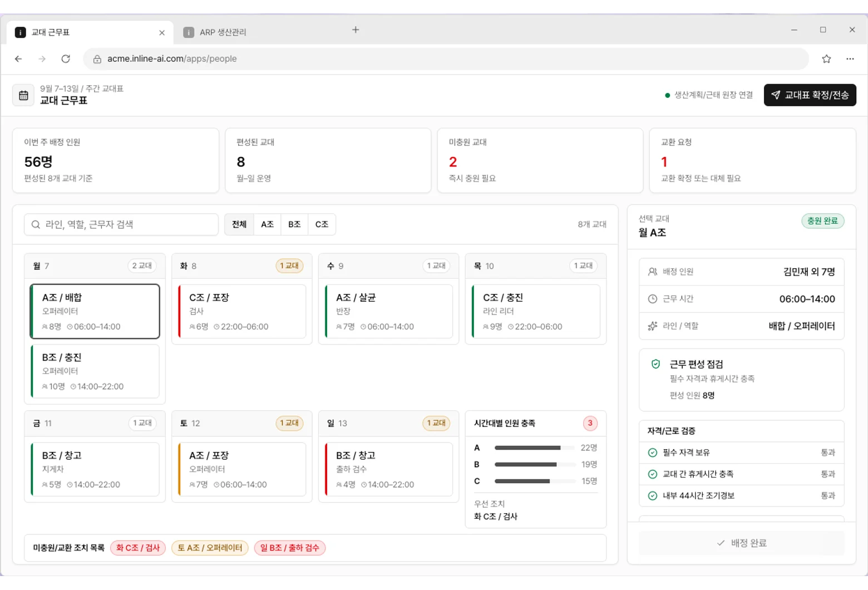
Task: Click the 일 B조 / 출하 검수 action chip
Action: click(x=290, y=548)
